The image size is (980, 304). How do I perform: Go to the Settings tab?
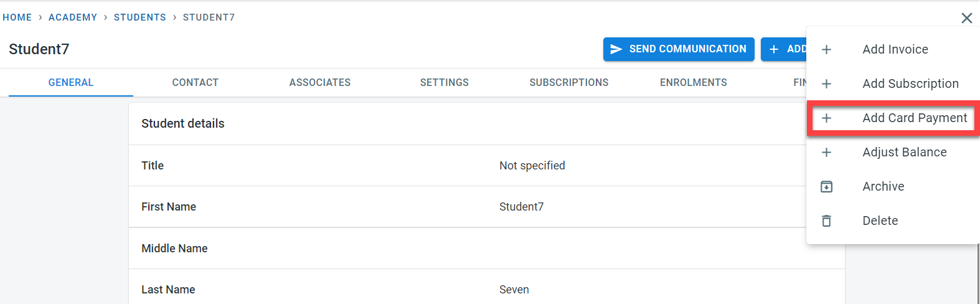444,82
